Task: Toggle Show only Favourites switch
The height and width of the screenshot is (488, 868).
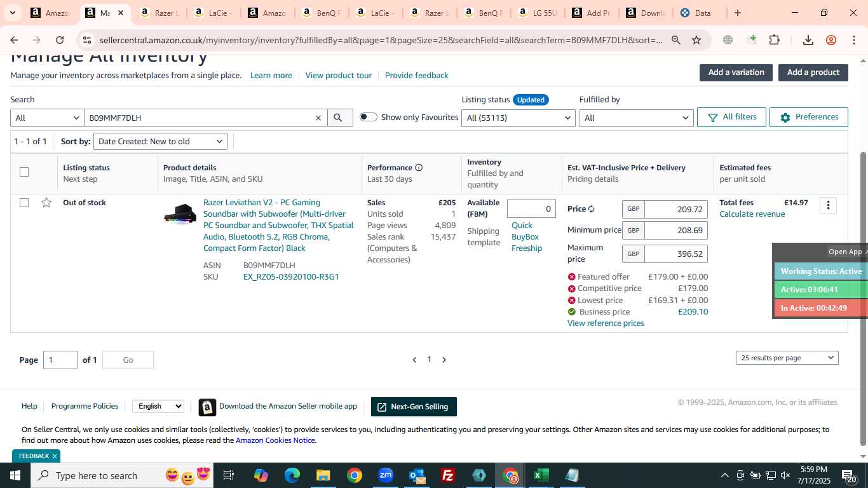Action: click(369, 117)
